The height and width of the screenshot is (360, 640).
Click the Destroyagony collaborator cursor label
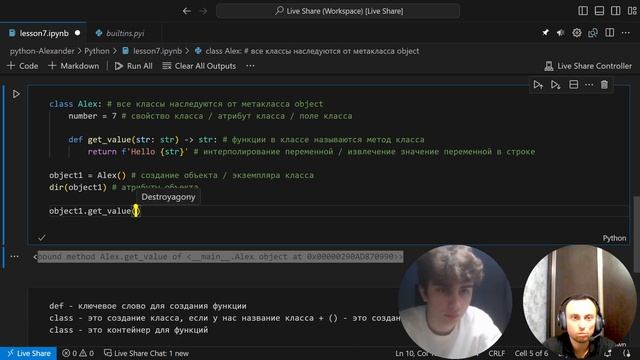point(168,197)
